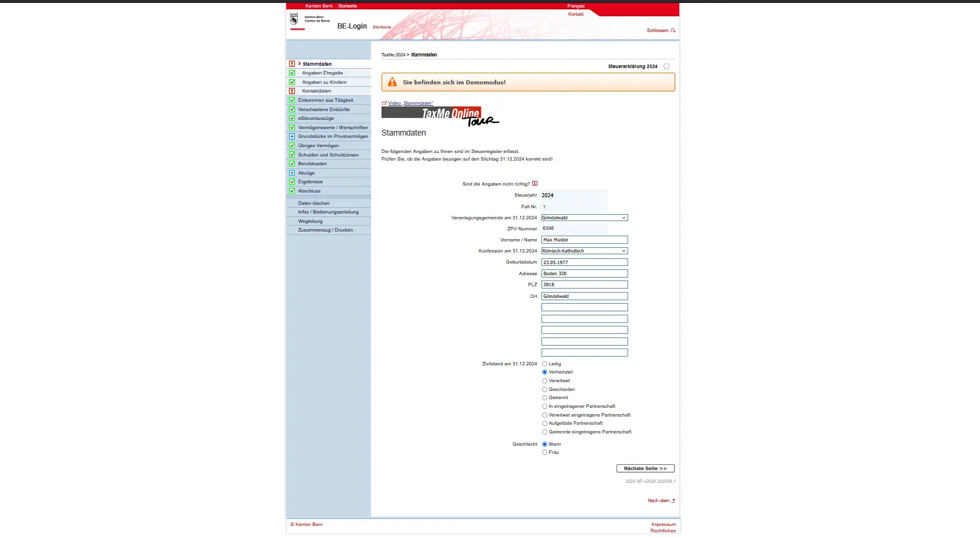Click the TaxMe Online Tour banner image
Screen dimensions: 980x537
[440, 116]
